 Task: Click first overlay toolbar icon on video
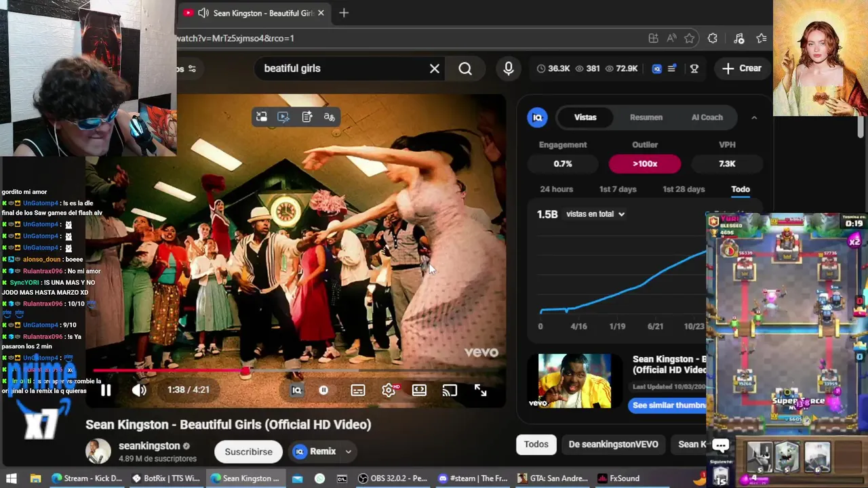coord(262,117)
